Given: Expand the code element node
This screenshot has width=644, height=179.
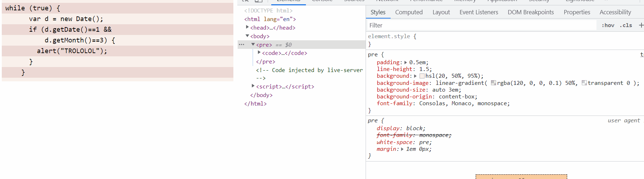Looking at the screenshot, I should pyautogui.click(x=259, y=52).
